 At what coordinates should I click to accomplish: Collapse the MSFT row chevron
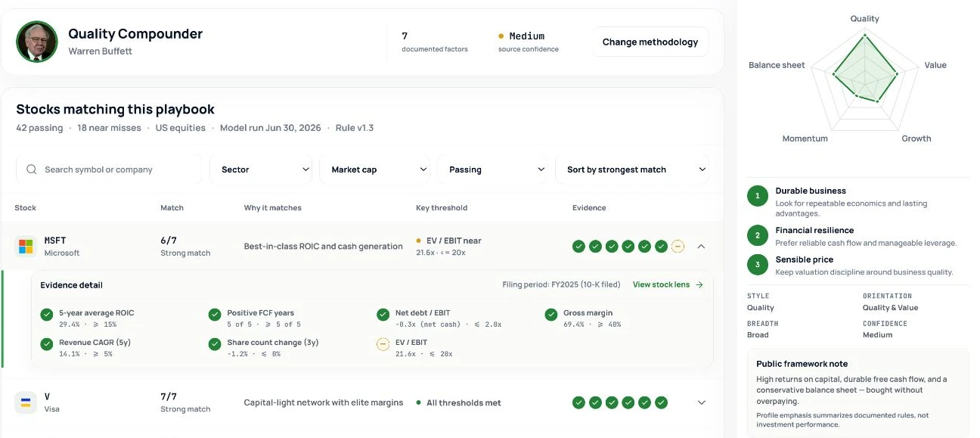701,247
